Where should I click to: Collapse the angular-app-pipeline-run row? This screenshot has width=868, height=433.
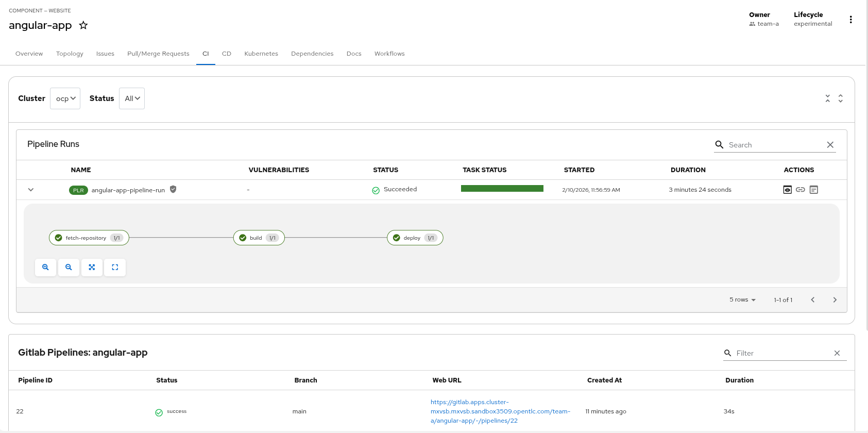[x=31, y=190]
